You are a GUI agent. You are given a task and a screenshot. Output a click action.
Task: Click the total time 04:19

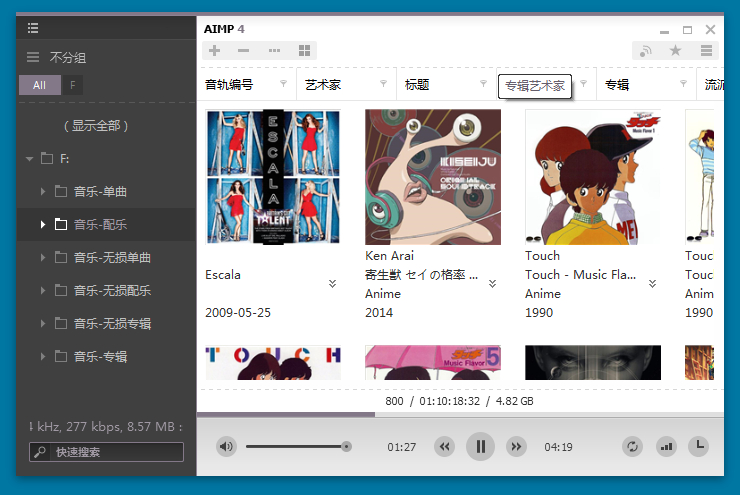[558, 447]
